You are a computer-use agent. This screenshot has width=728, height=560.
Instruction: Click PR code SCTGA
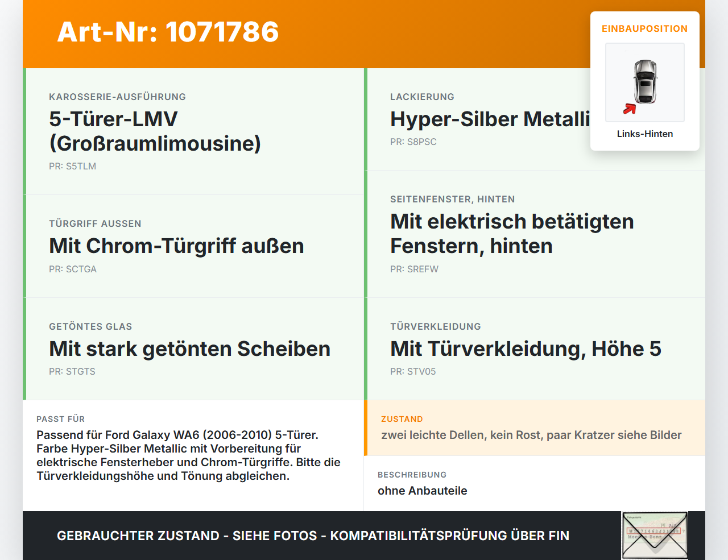pyautogui.click(x=73, y=269)
